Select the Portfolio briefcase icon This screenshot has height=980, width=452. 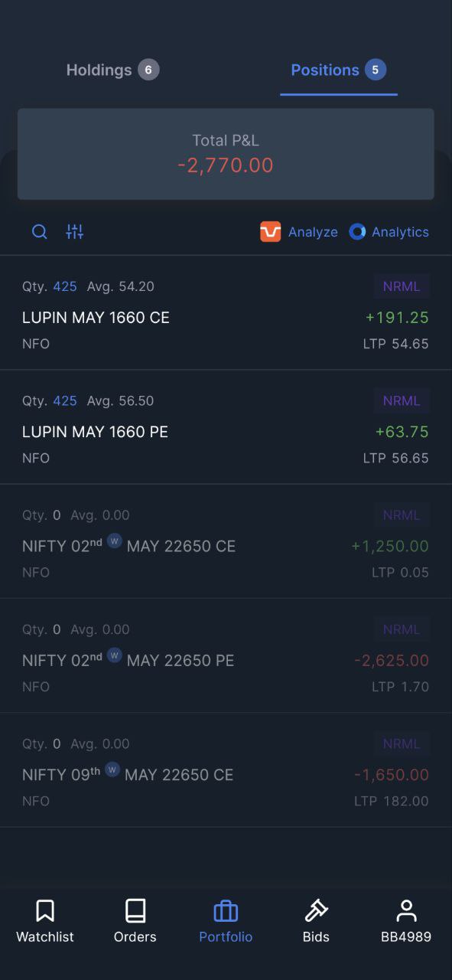point(226,911)
